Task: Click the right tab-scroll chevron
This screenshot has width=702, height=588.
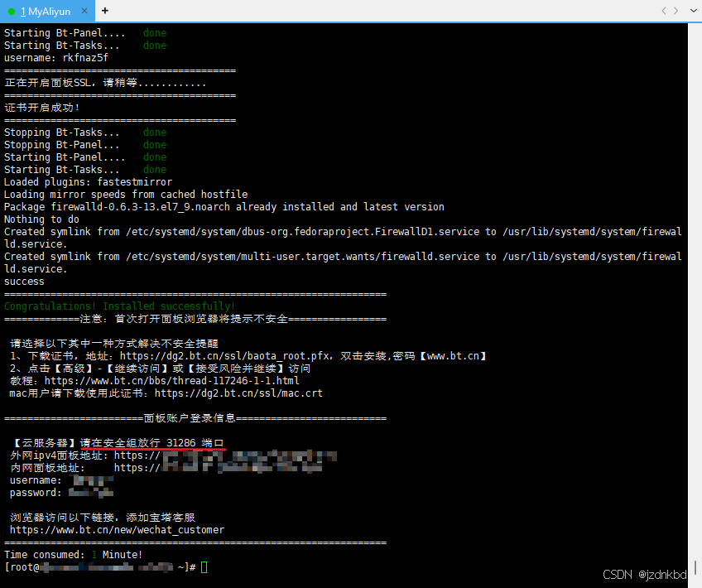Action: (676, 10)
